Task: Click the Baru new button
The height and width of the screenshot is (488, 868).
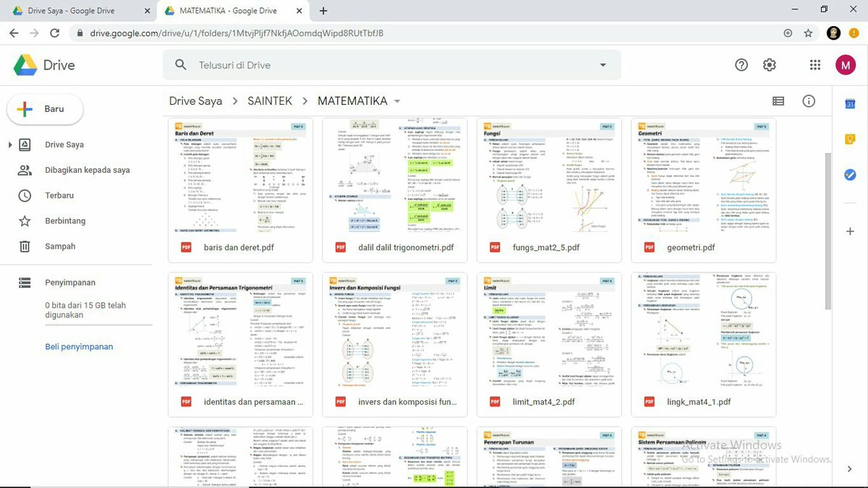Action: 45,109
